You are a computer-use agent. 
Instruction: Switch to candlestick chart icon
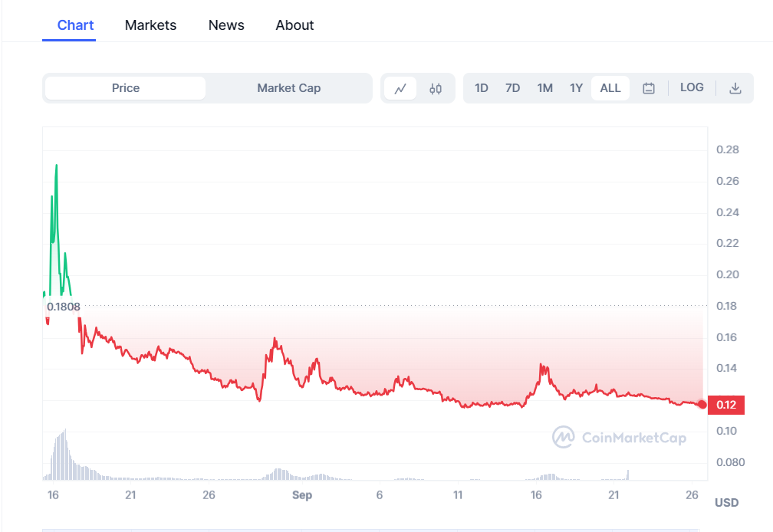[436, 89]
